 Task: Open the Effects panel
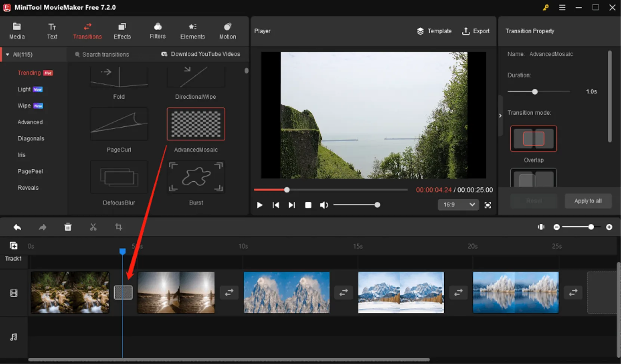(122, 31)
